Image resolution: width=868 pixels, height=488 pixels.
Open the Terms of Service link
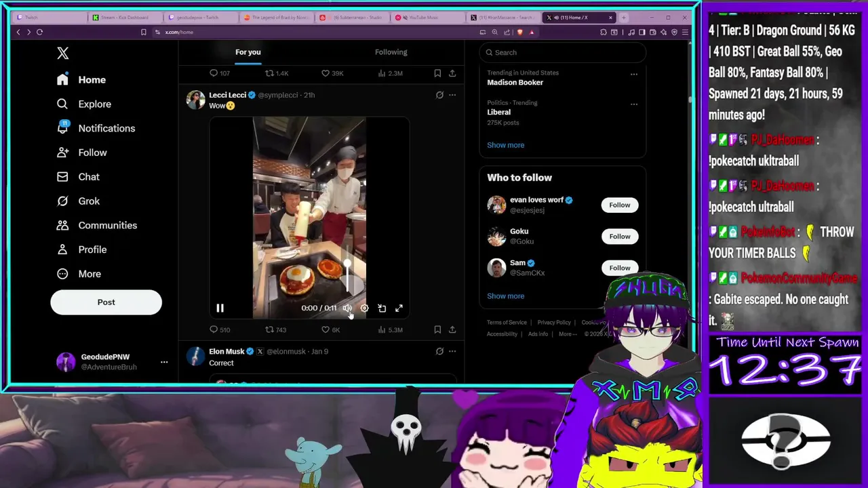[x=507, y=323]
